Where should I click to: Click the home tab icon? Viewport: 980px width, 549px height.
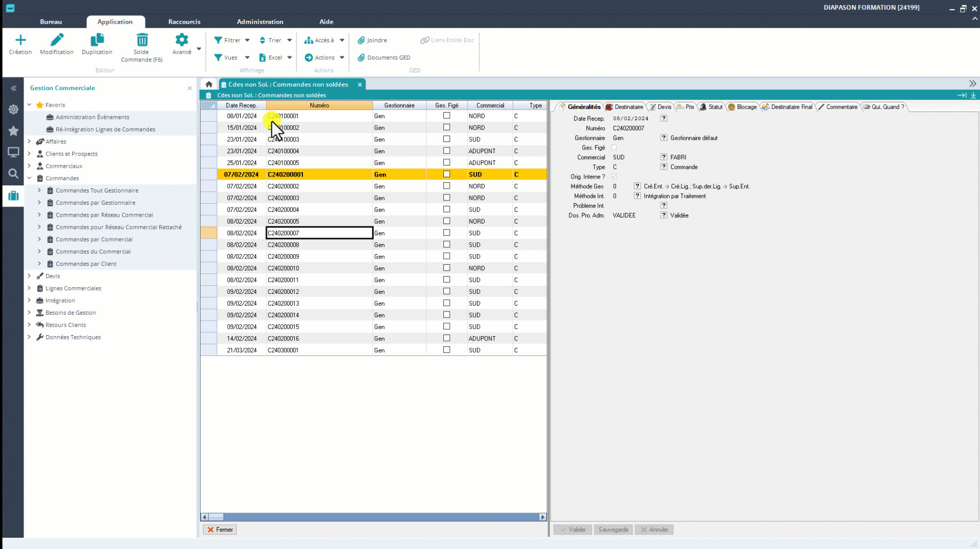click(x=209, y=84)
